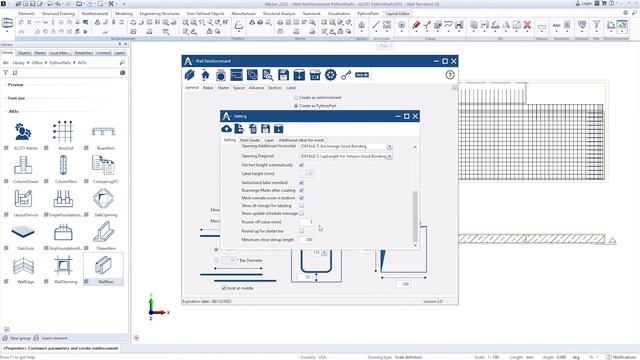The width and height of the screenshot is (640, 360).
Task: Select Create as reinforcement radio button
Action: tap(296, 98)
